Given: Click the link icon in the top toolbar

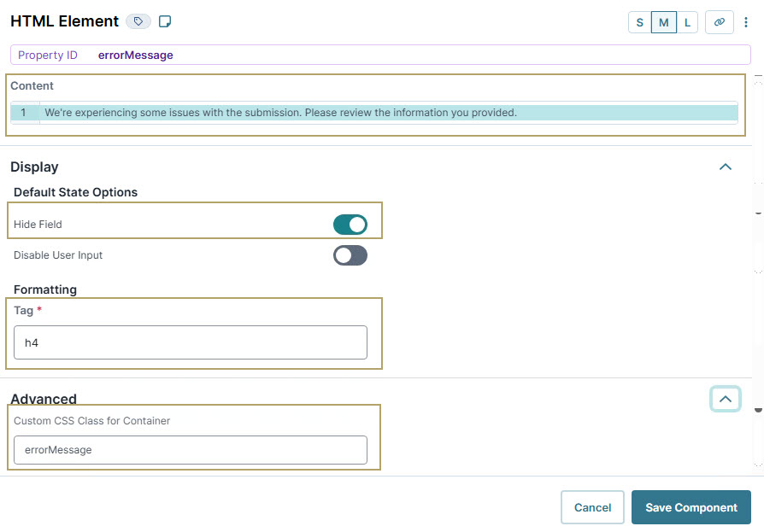Looking at the screenshot, I should click(x=719, y=21).
